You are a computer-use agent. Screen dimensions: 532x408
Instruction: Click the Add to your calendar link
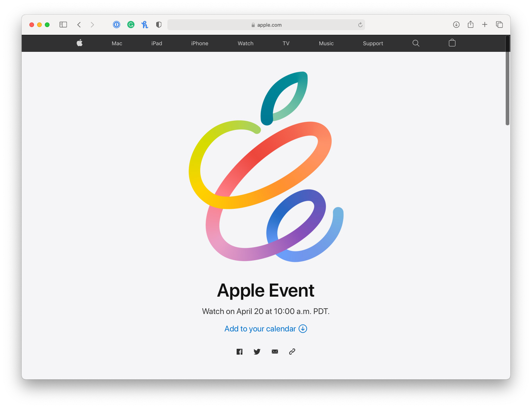[x=266, y=329]
